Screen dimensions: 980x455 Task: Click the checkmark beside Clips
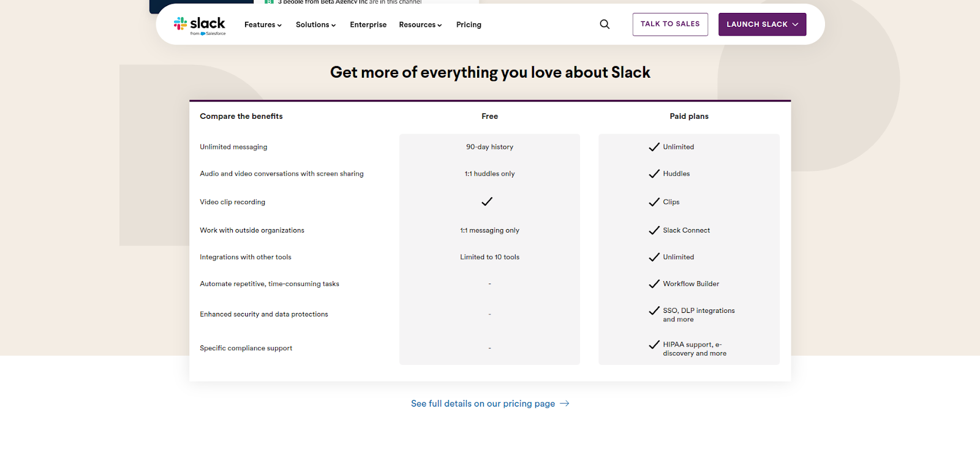654,202
